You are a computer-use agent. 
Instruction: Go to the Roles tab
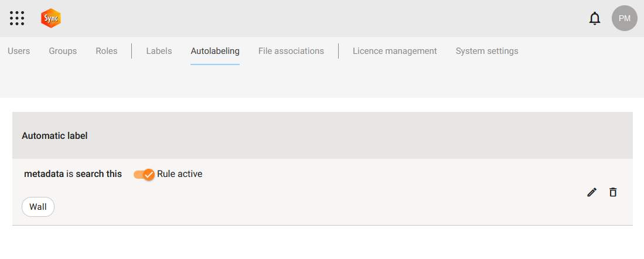click(x=107, y=51)
